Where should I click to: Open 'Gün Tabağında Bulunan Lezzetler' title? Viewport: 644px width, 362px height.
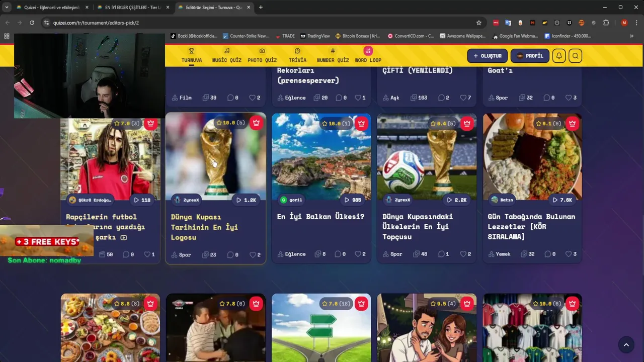[531, 226]
